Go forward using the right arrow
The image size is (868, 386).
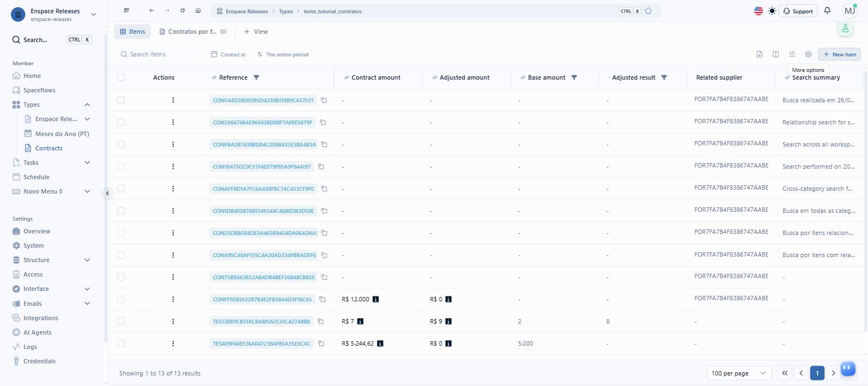tap(167, 11)
